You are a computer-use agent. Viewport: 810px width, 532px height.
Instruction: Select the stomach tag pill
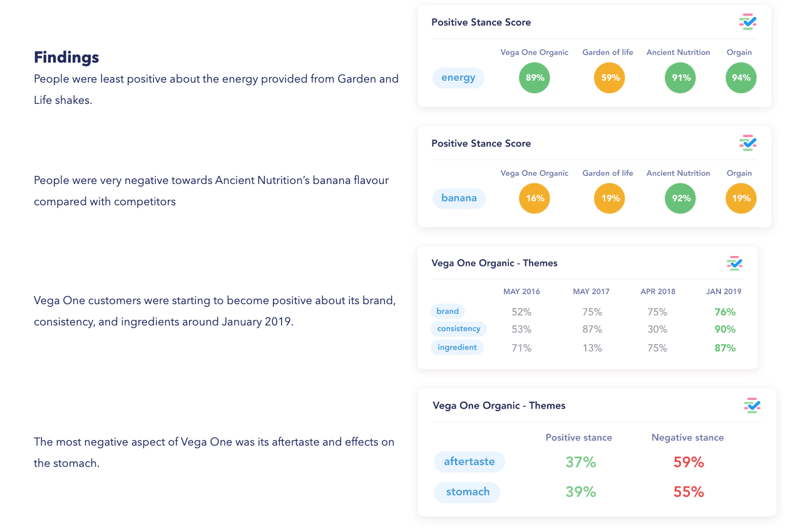(x=468, y=492)
